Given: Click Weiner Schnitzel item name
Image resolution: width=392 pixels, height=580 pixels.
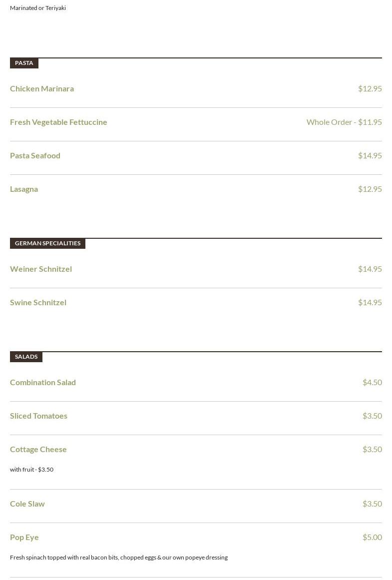Looking at the screenshot, I should click(x=41, y=269).
